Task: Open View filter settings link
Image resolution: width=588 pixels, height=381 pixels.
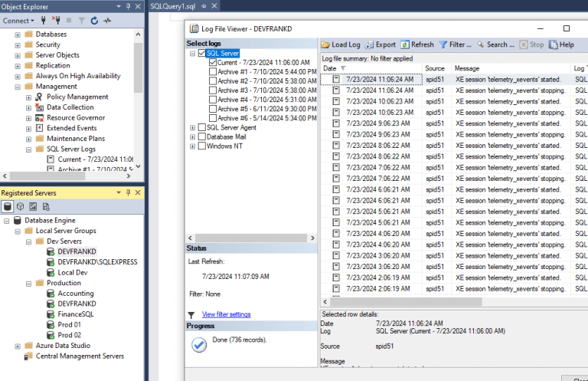Action: 226,314
